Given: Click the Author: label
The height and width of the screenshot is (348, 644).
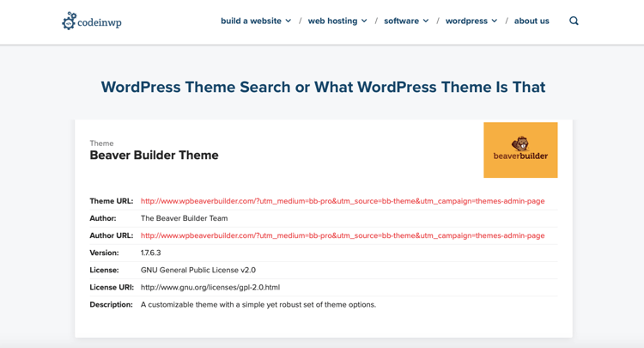Looking at the screenshot, I should [103, 218].
